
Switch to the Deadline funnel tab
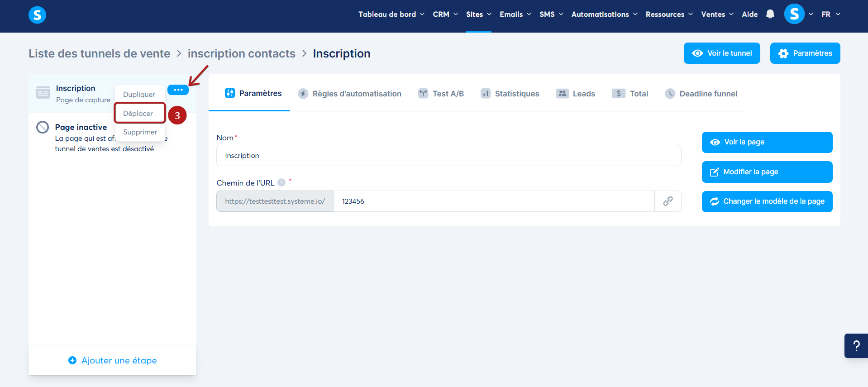click(x=701, y=93)
